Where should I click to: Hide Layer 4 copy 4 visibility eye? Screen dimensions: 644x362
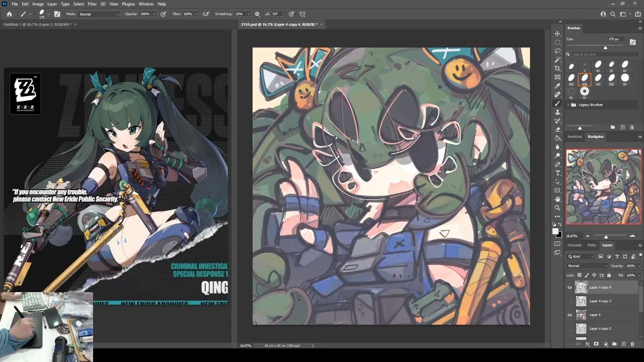point(570,288)
